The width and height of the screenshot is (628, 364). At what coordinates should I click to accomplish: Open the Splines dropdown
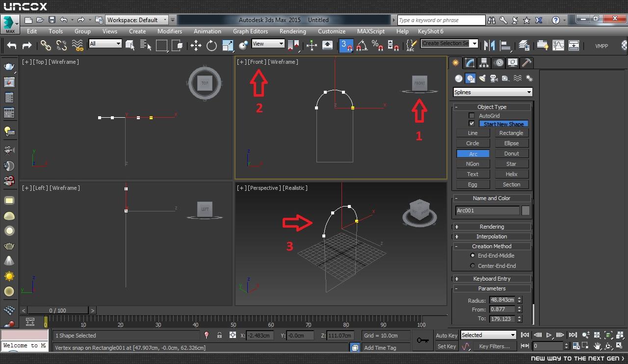493,92
